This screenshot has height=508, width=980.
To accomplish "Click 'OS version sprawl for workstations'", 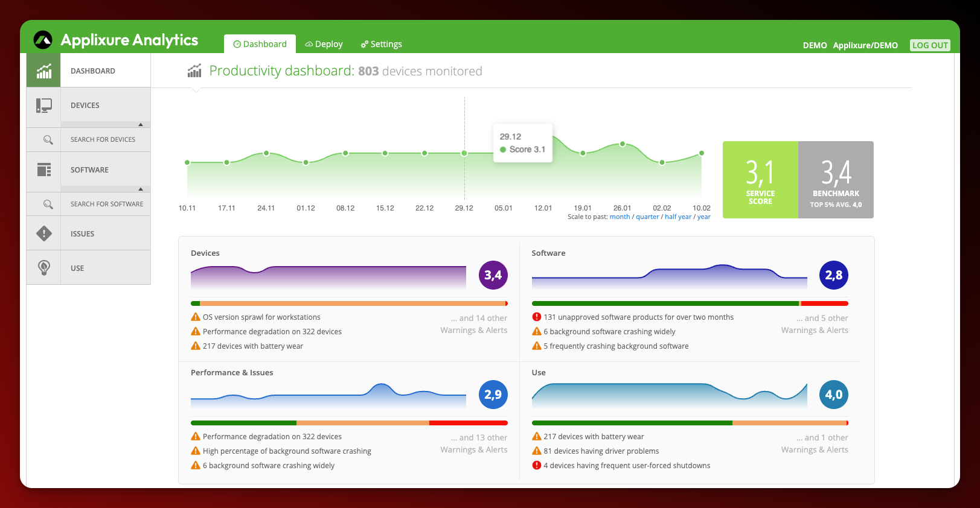I will pos(261,317).
